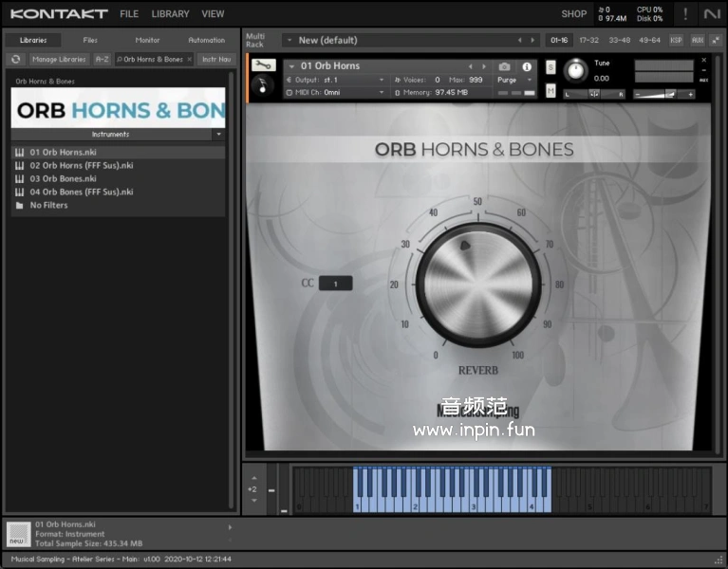Click the exclamation alert icon in header

tap(685, 13)
